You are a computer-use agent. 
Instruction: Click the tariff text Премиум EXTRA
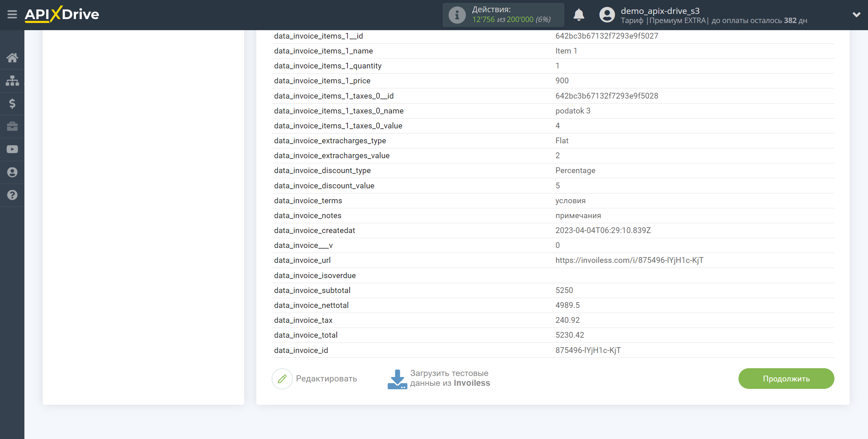677,20
